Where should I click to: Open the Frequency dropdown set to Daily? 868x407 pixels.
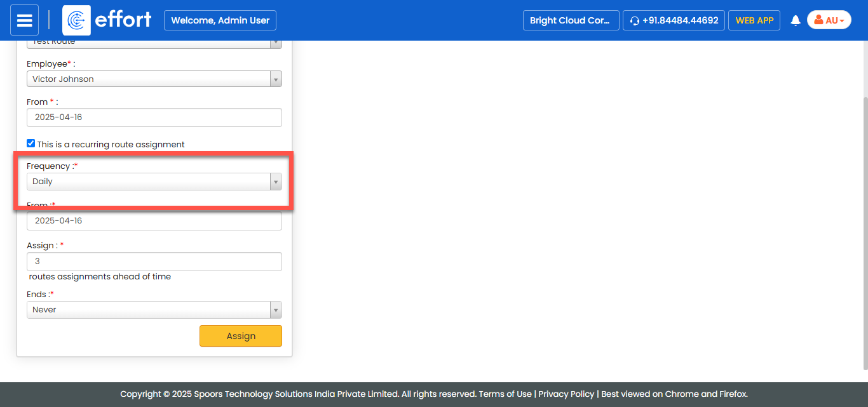tap(154, 182)
